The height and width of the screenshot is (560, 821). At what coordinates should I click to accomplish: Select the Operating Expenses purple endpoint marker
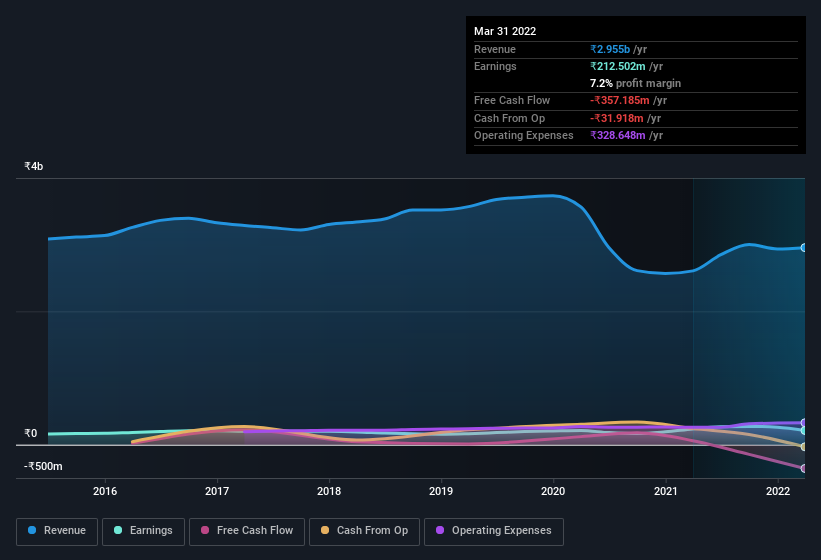coord(803,422)
